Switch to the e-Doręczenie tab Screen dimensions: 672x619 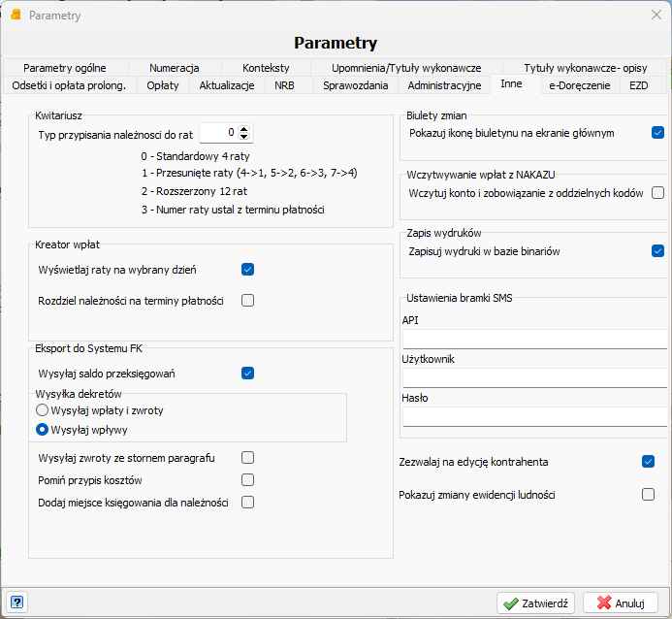click(580, 85)
